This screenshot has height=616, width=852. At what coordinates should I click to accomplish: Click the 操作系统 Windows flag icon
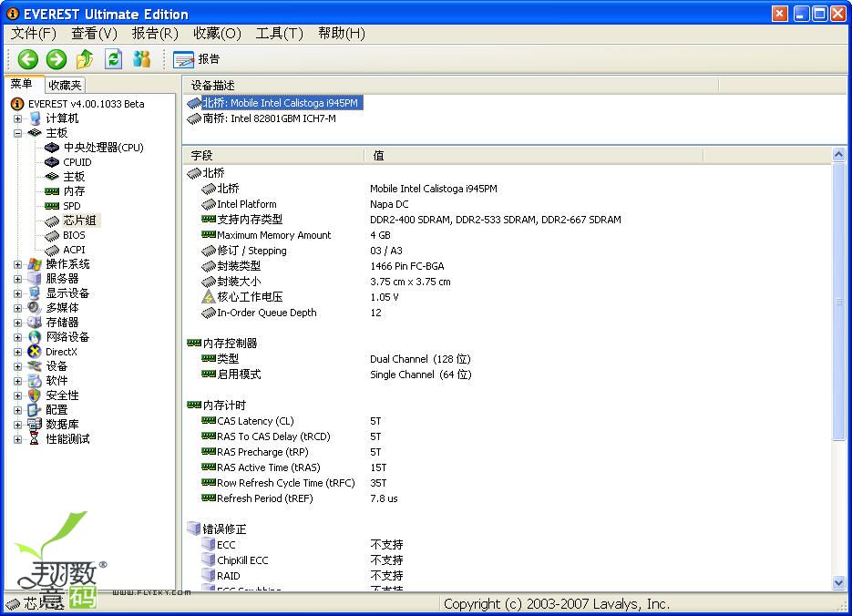pos(35,264)
